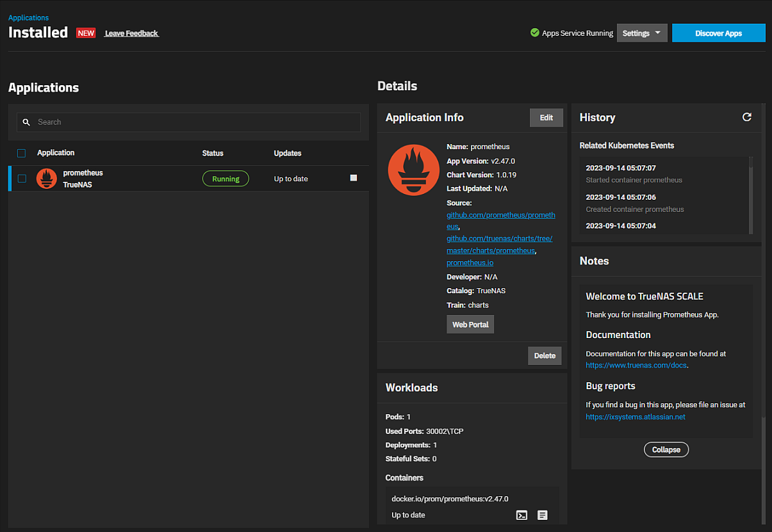Stop the prometheus app with square icon
Viewport: 772px width, 532px height.
pyautogui.click(x=354, y=178)
